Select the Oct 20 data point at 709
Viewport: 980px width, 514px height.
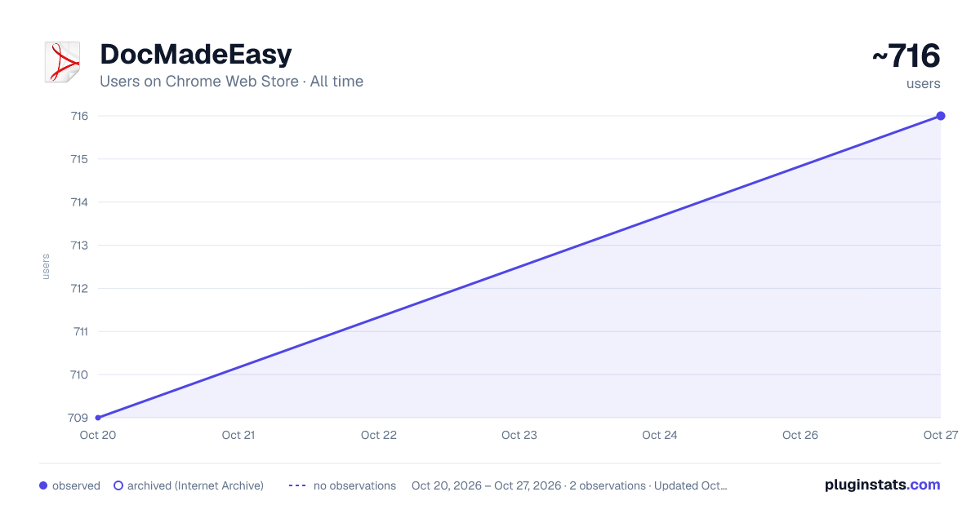98,418
